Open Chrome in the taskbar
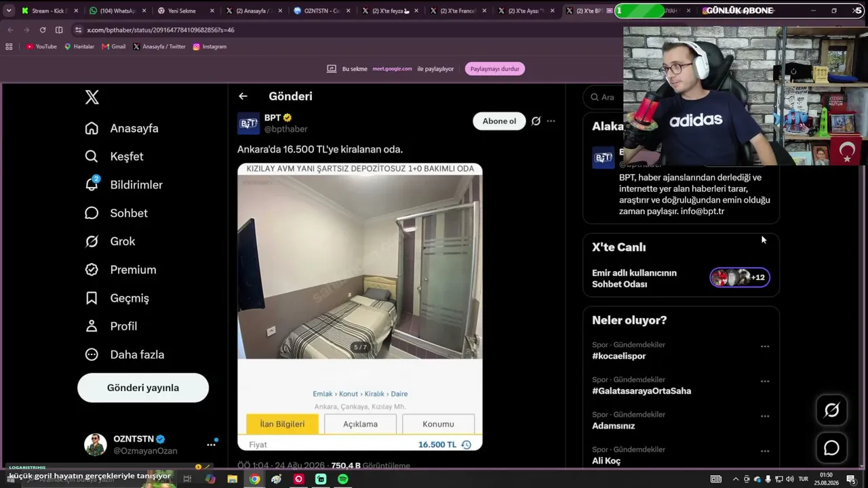Viewport: 868px width, 488px height. click(x=254, y=479)
